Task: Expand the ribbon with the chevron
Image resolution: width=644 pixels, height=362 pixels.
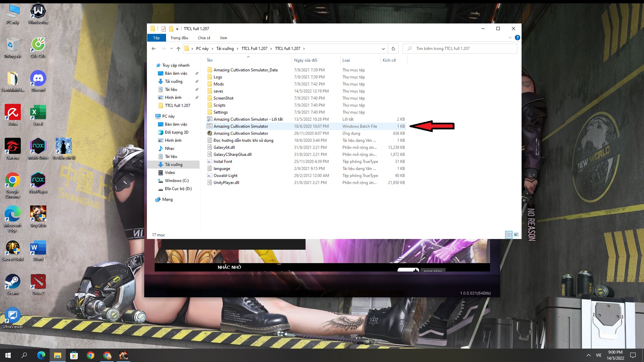Action: 510,38
